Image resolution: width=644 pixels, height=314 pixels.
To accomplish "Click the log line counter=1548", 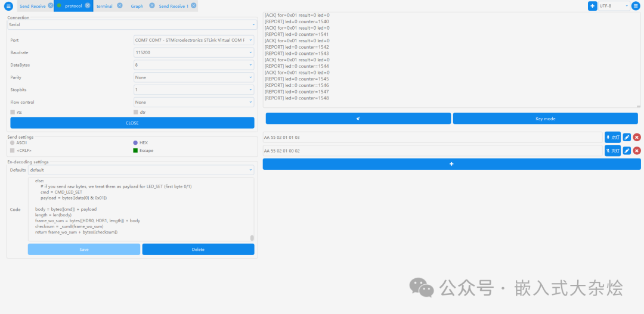I will 296,98.
